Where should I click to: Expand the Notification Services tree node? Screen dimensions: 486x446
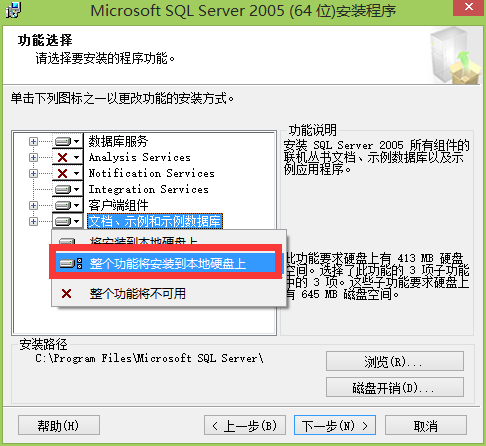[33, 173]
